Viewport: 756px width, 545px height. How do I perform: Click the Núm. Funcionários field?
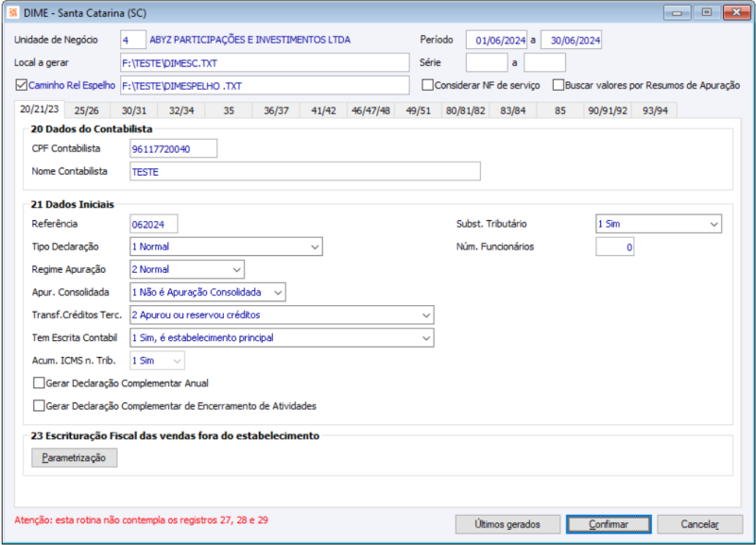click(615, 247)
